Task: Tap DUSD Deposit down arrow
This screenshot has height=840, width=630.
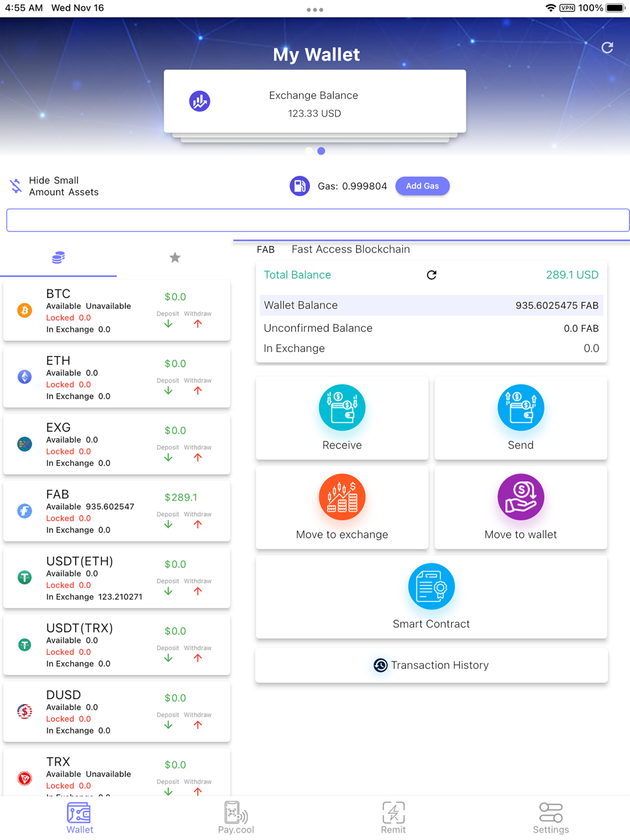Action: pos(168,725)
